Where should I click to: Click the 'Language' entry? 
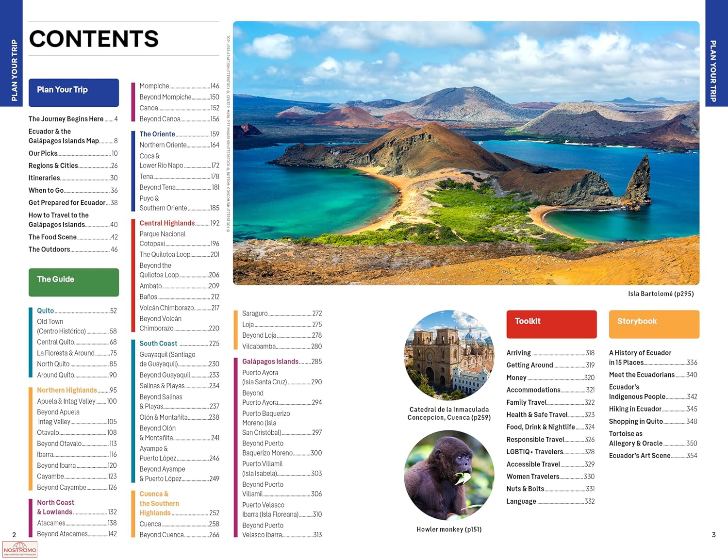[x=550, y=501]
